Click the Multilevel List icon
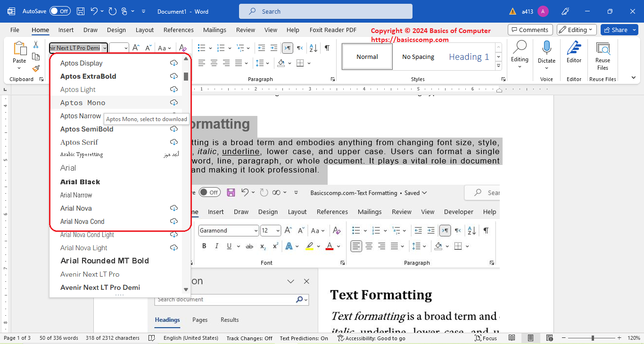Screen dimensions: 644x344 (241, 48)
